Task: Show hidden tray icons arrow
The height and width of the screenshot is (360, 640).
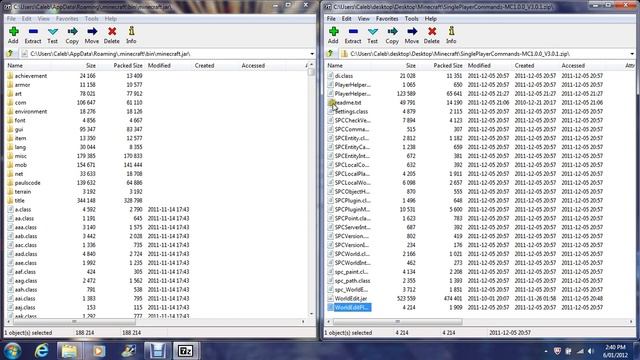Action: pyautogui.click(x=546, y=351)
